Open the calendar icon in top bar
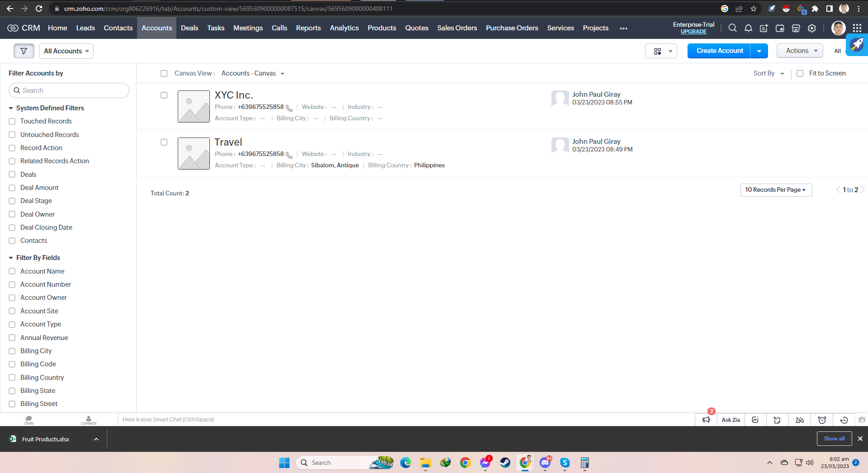Image resolution: width=868 pixels, height=473 pixels. [x=780, y=28]
